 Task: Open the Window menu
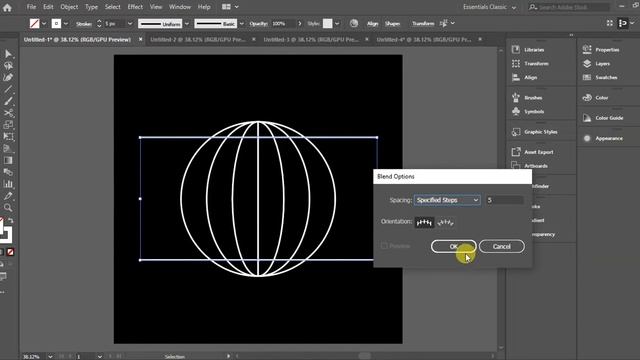pos(180,7)
